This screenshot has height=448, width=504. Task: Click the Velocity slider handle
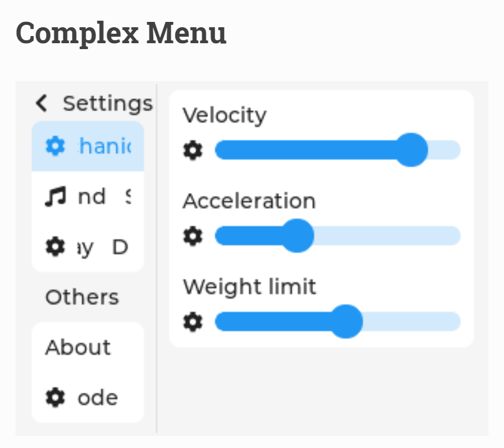click(411, 150)
